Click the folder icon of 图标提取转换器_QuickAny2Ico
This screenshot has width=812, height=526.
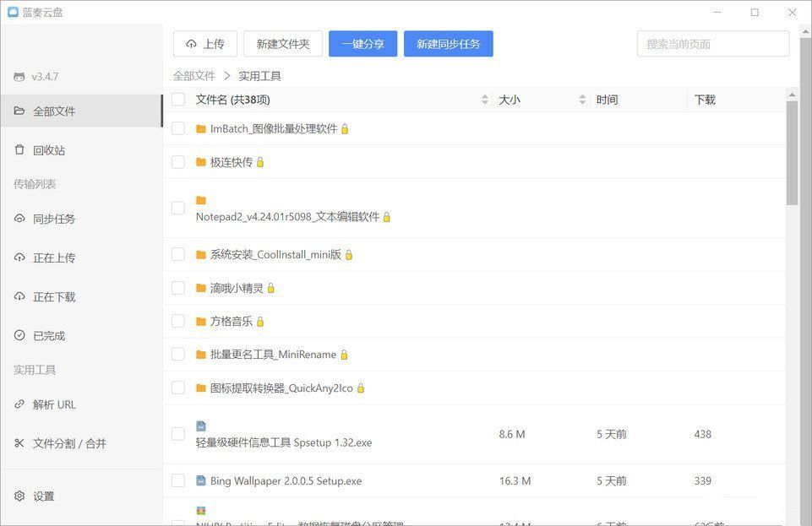tap(201, 388)
